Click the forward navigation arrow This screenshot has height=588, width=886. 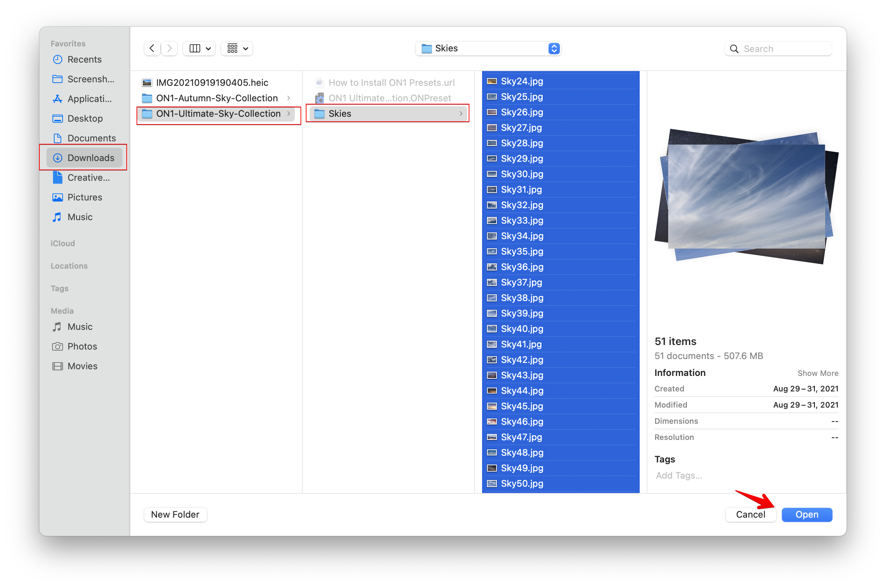pyautogui.click(x=170, y=49)
